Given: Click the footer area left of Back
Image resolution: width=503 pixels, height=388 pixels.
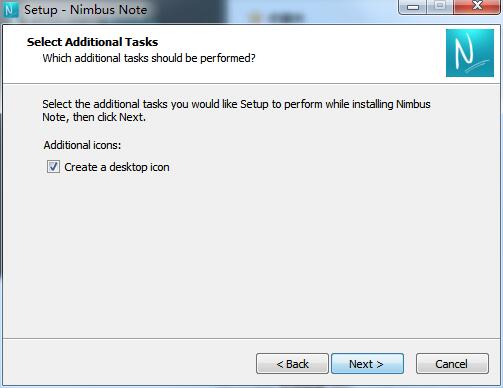Looking at the screenshot, I should 130,363.
